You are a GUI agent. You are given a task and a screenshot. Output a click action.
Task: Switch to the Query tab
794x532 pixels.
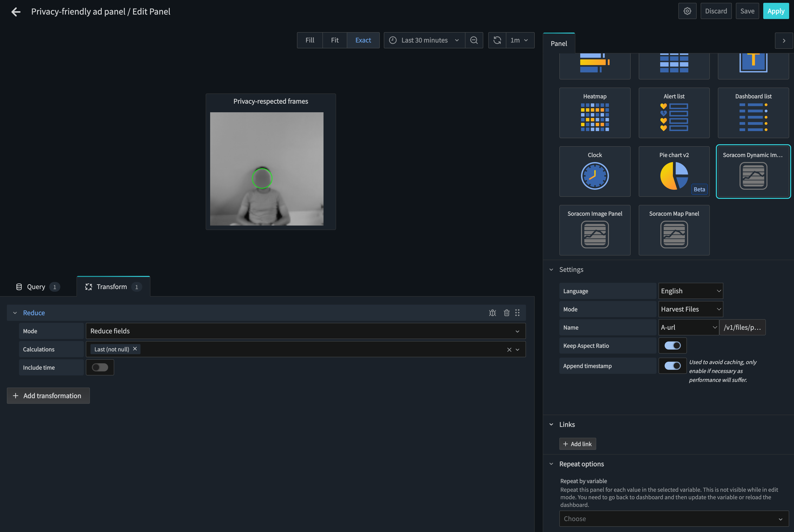[x=36, y=287]
